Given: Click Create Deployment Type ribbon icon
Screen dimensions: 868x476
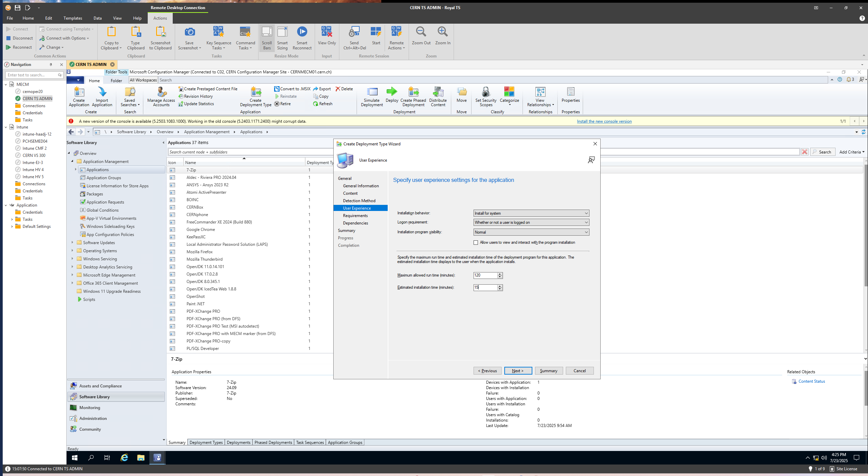Looking at the screenshot, I should pos(256,97).
